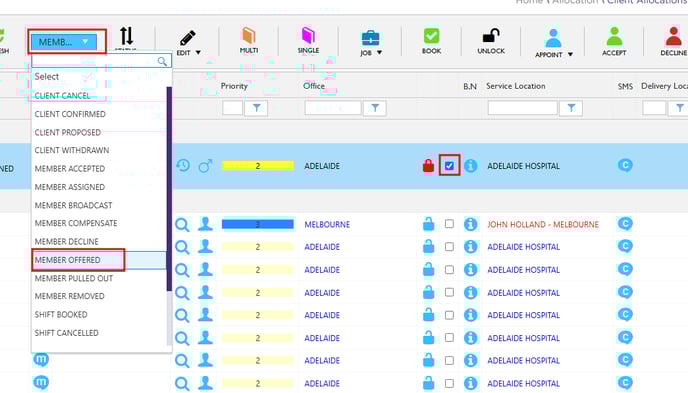Check the MELBOURNE row checkbox
This screenshot has width=688, height=393.
click(449, 224)
